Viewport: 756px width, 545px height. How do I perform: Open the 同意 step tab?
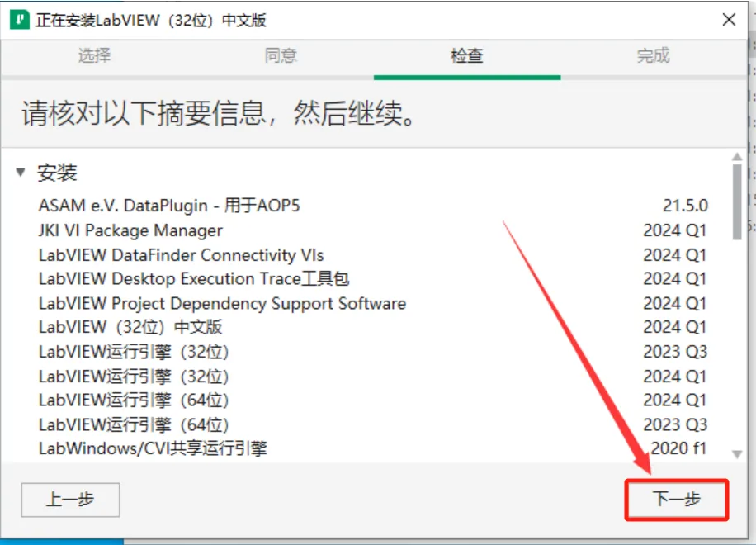pyautogui.click(x=281, y=55)
